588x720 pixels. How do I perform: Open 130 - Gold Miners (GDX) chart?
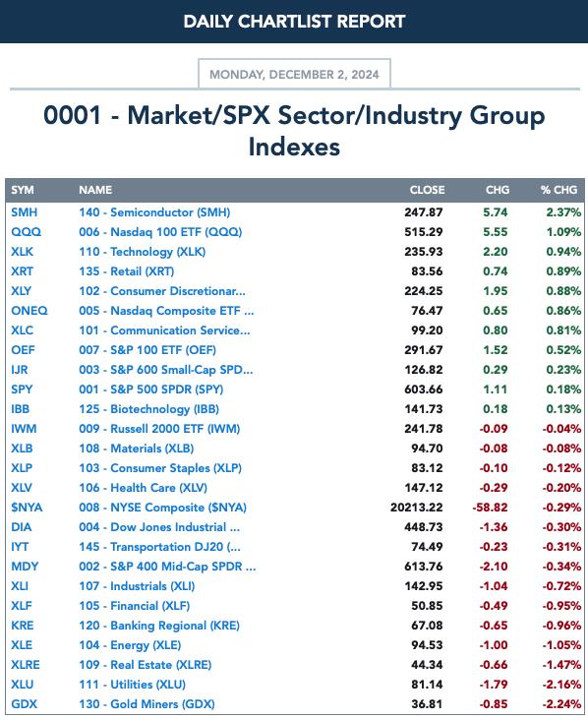click(147, 704)
